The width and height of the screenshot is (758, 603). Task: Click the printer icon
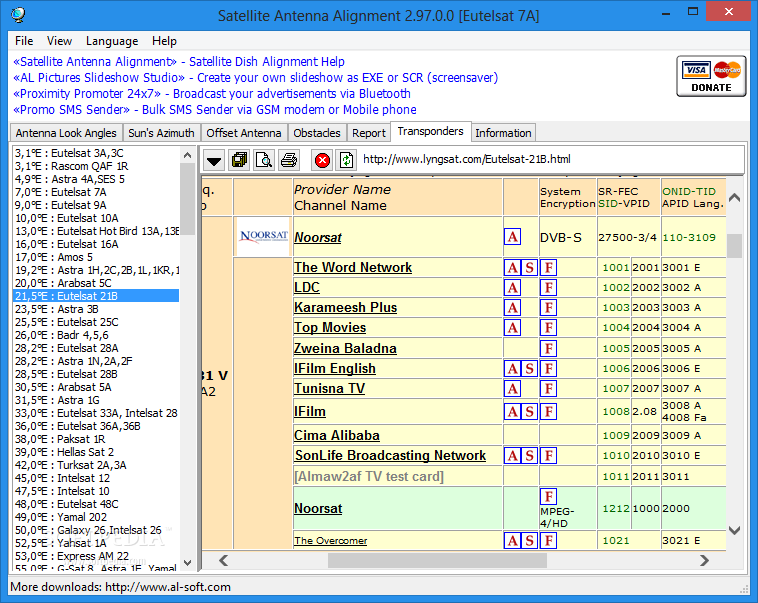point(289,160)
